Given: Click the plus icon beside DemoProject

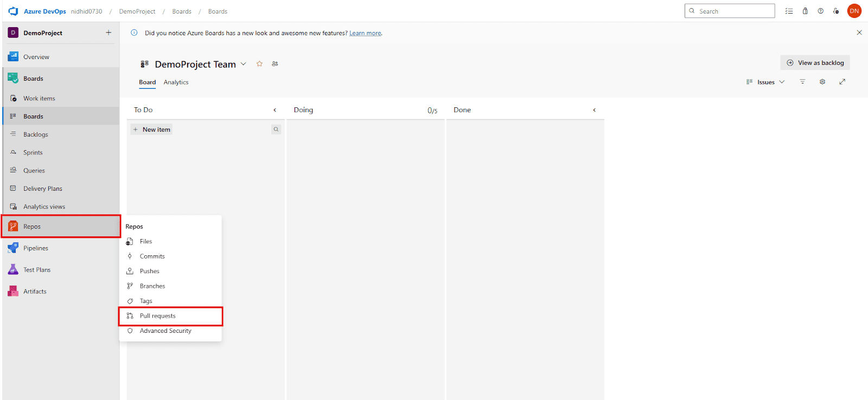Looking at the screenshot, I should 108,33.
